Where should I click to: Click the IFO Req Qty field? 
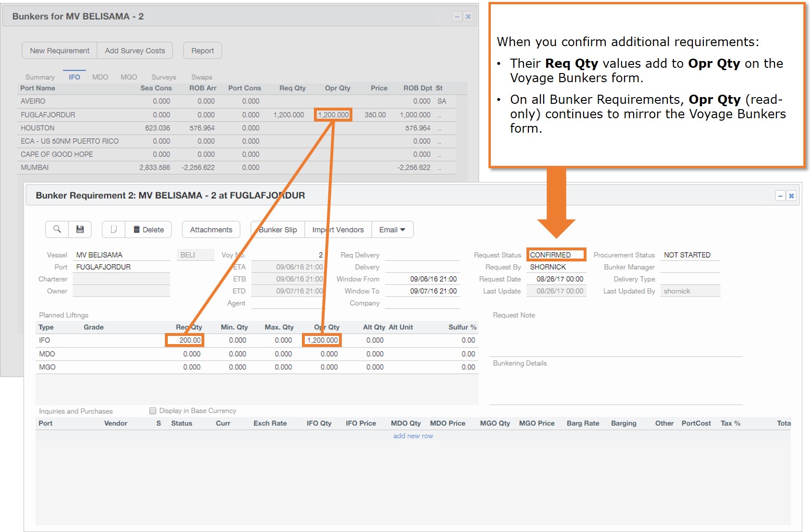tap(185, 340)
